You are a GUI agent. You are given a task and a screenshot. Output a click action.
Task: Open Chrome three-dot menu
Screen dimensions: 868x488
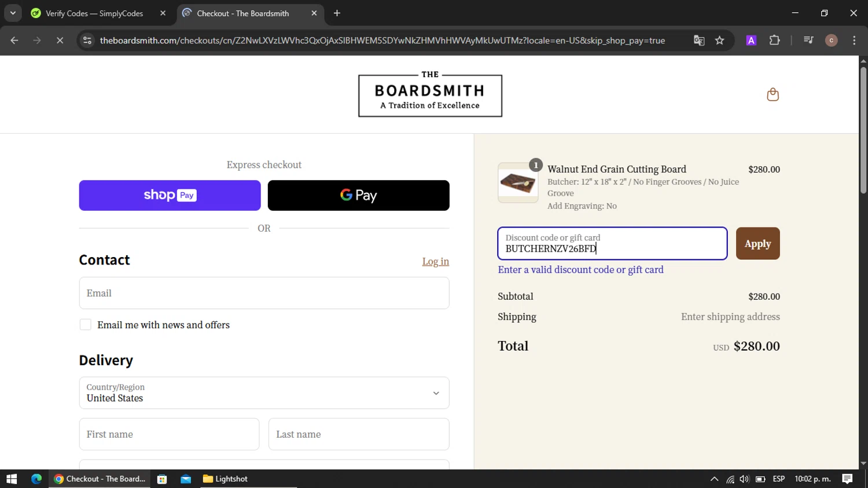(x=854, y=41)
